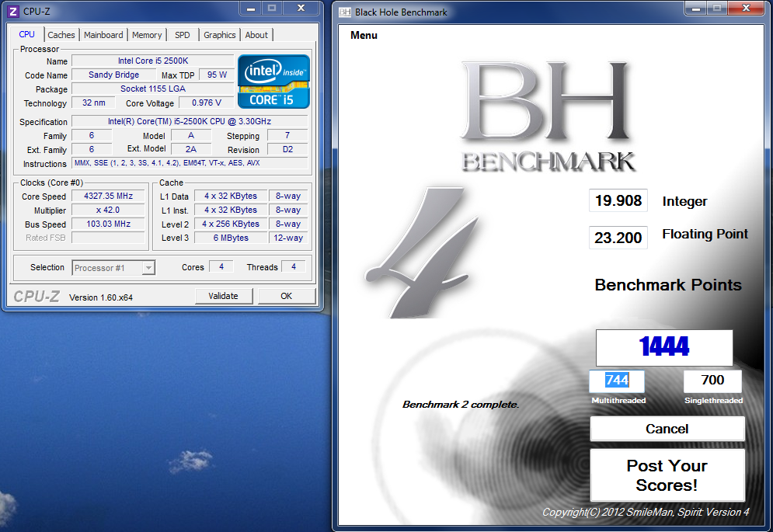The width and height of the screenshot is (773, 532).
Task: Click the Instructions field listing MMX, SSE
Action: click(x=190, y=163)
